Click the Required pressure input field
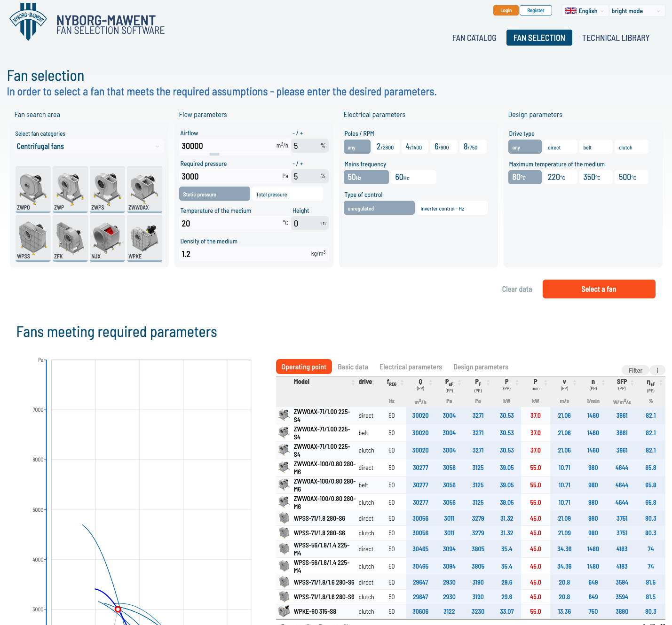Screen dimensions: 672x625 click(235, 176)
